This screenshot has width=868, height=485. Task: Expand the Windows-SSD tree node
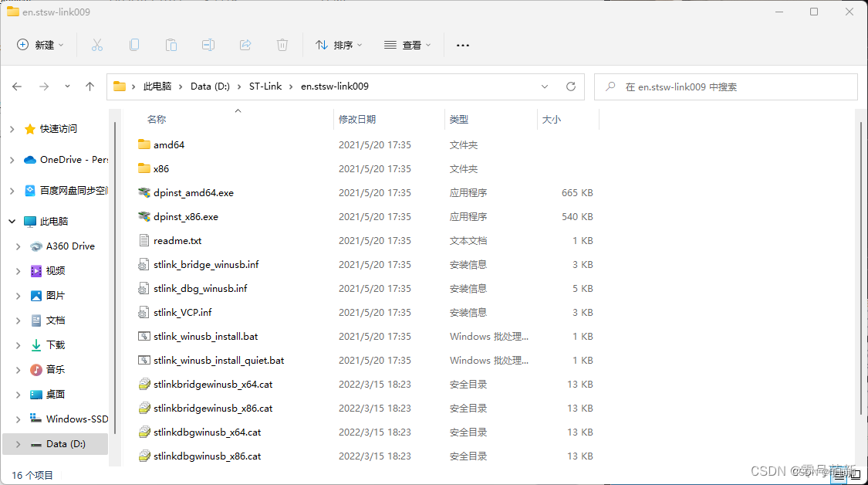[19, 419]
